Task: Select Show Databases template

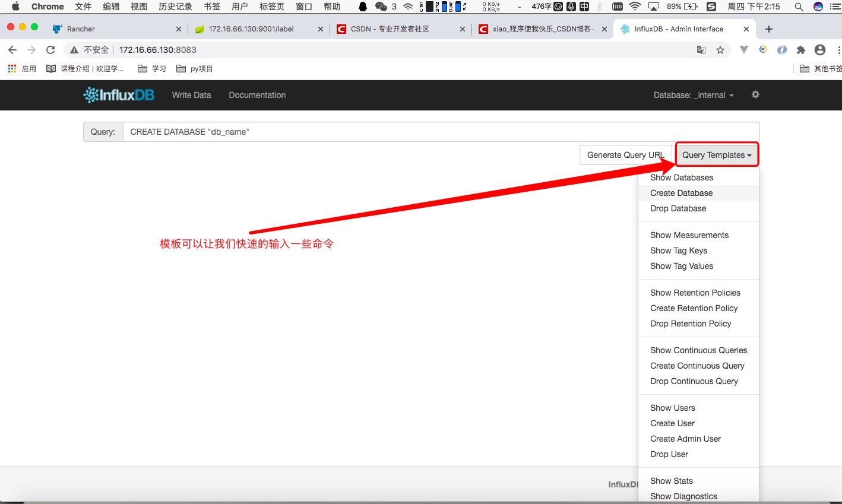Action: click(x=699, y=177)
